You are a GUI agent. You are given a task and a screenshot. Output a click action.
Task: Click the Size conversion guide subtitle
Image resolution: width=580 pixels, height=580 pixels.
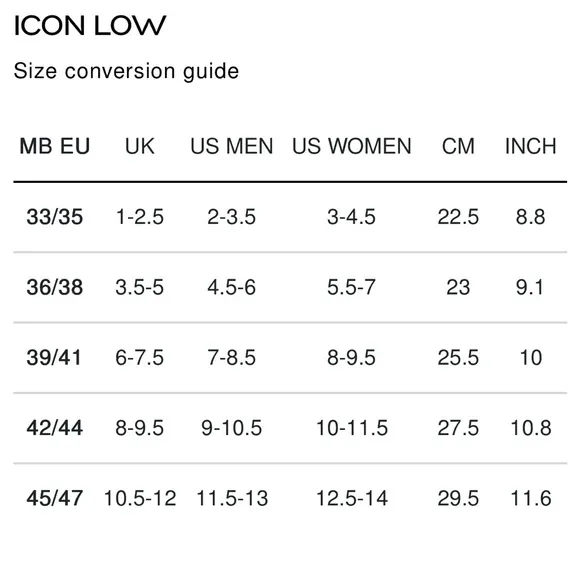pyautogui.click(x=127, y=71)
